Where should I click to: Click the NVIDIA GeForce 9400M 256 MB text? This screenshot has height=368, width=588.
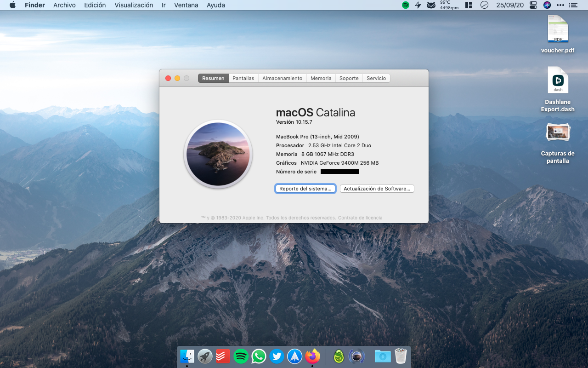pyautogui.click(x=340, y=163)
